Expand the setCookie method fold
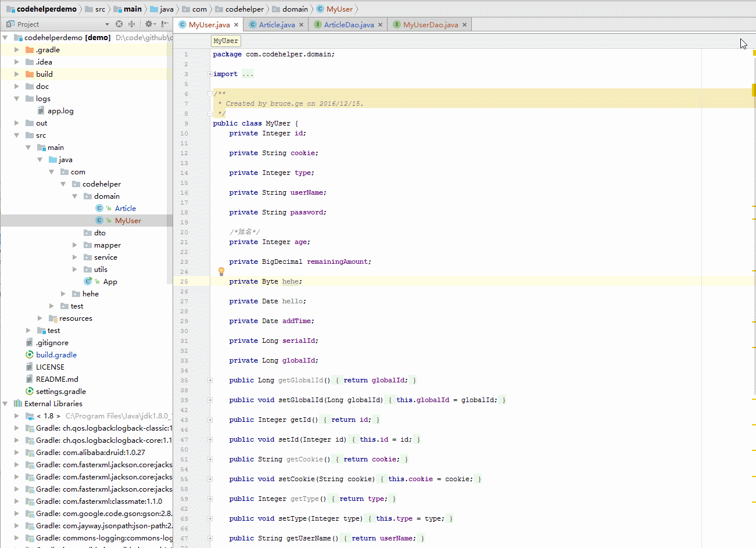This screenshot has width=756, height=548. click(210, 479)
